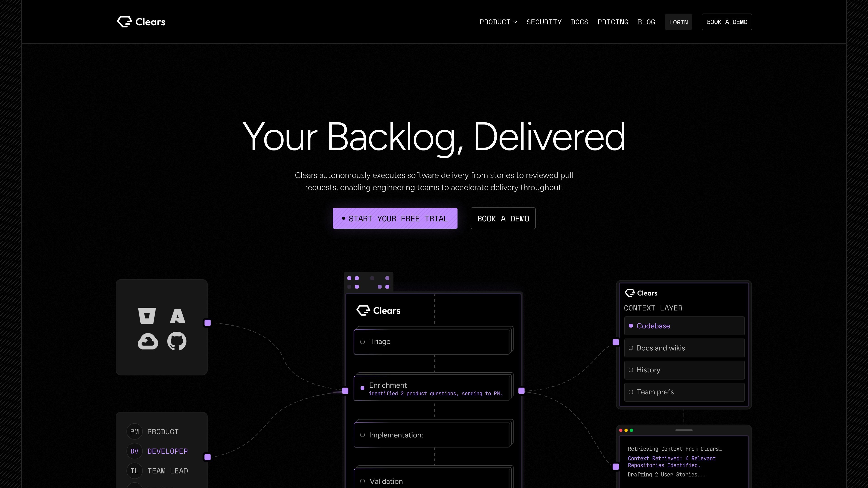Click Start Your Free Trial
868x488 pixels.
coord(395,218)
